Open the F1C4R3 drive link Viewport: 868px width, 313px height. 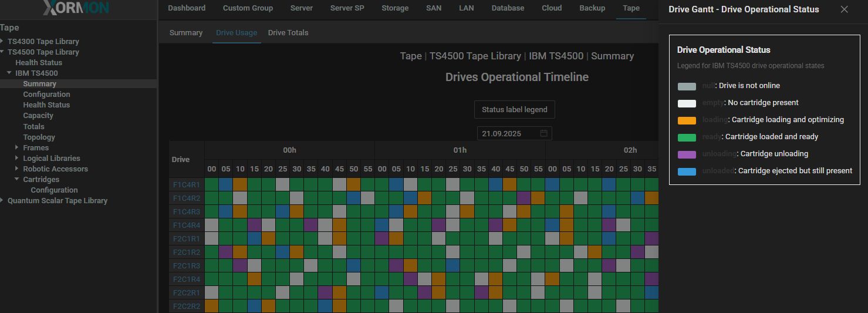(187, 211)
